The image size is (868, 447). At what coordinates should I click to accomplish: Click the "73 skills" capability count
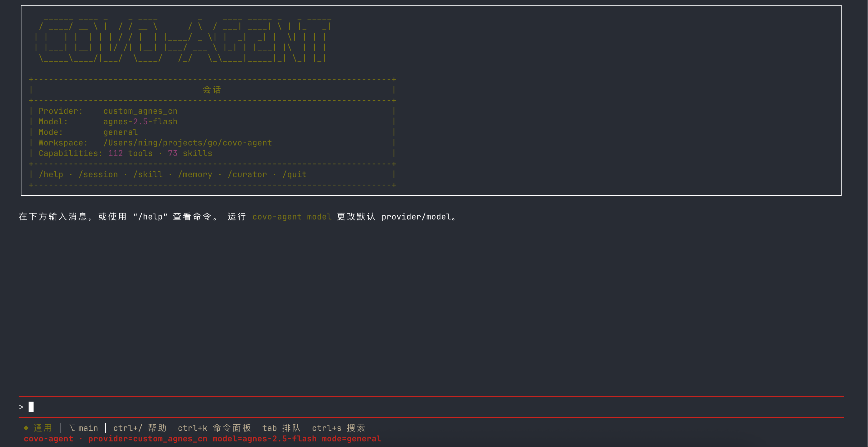point(190,153)
